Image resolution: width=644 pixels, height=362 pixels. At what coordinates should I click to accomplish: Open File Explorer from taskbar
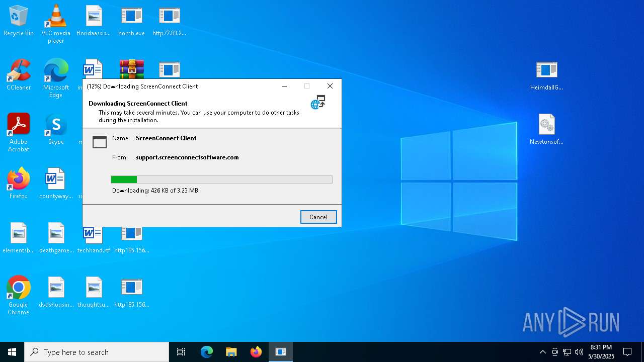click(231, 352)
